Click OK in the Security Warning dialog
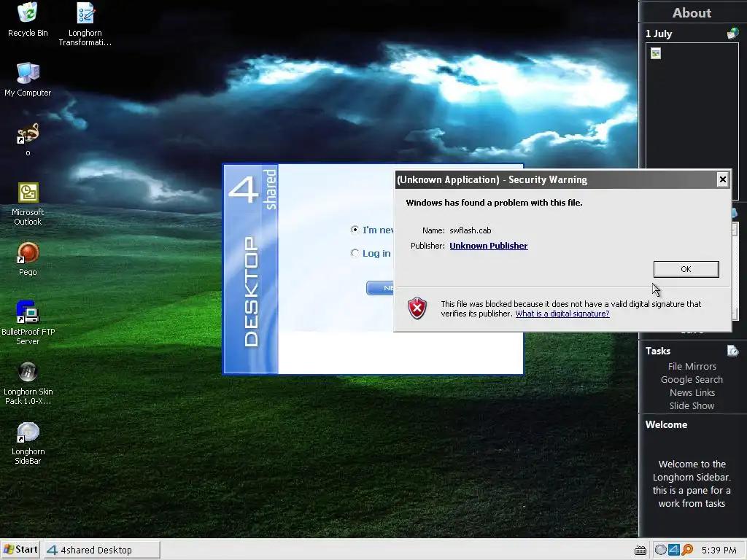The image size is (747, 560). [x=686, y=269]
